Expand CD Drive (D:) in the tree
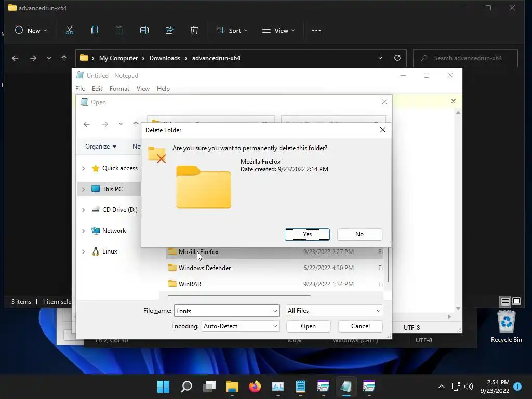Image resolution: width=532 pixels, height=399 pixels. coord(84,210)
